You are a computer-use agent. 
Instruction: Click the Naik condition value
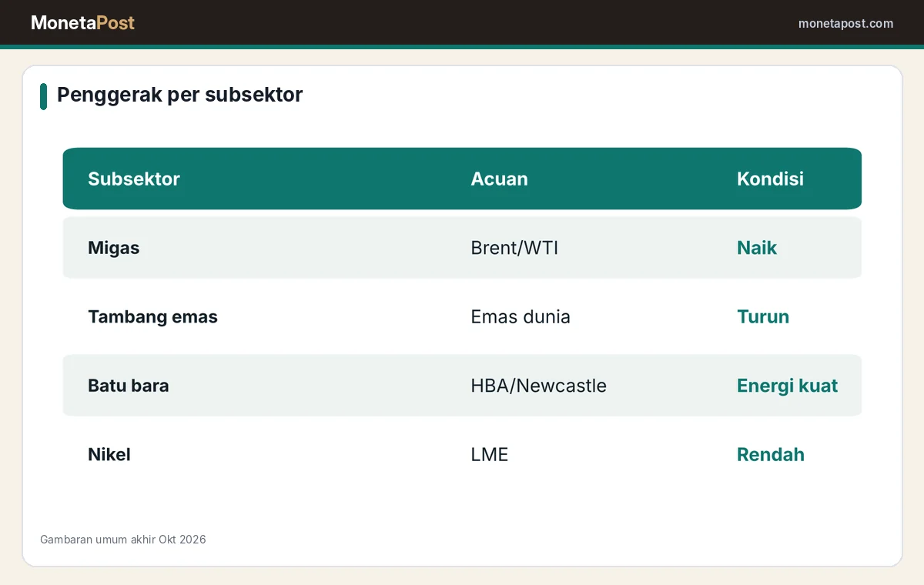(757, 248)
